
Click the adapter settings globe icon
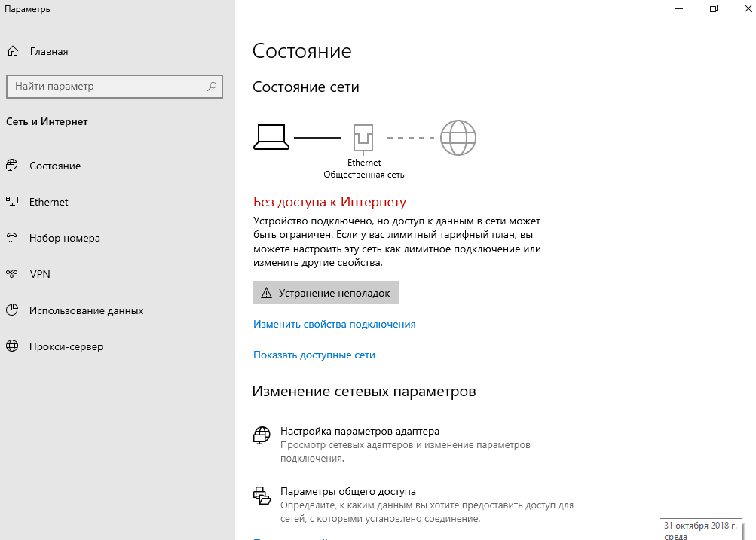tap(262, 435)
